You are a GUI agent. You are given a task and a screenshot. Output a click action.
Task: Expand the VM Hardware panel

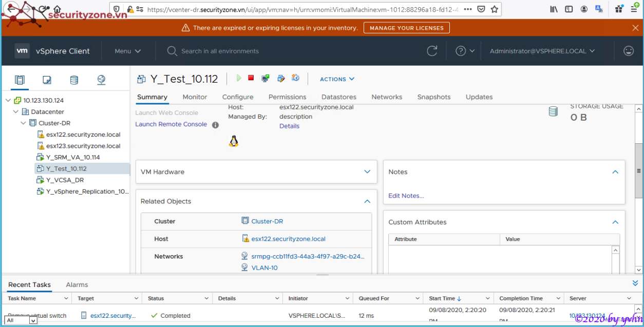(x=367, y=172)
